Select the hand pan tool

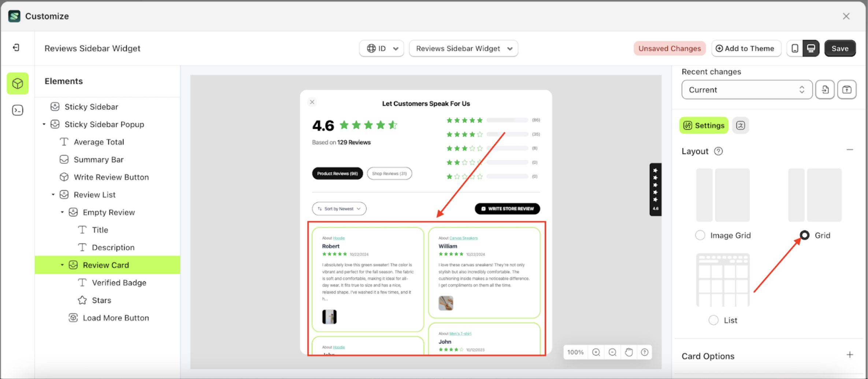click(x=628, y=352)
